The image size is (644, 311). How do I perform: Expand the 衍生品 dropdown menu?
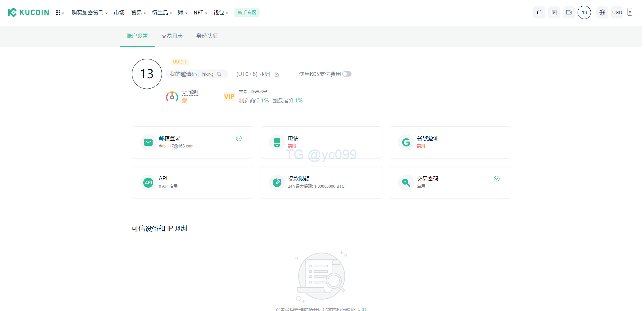click(161, 13)
